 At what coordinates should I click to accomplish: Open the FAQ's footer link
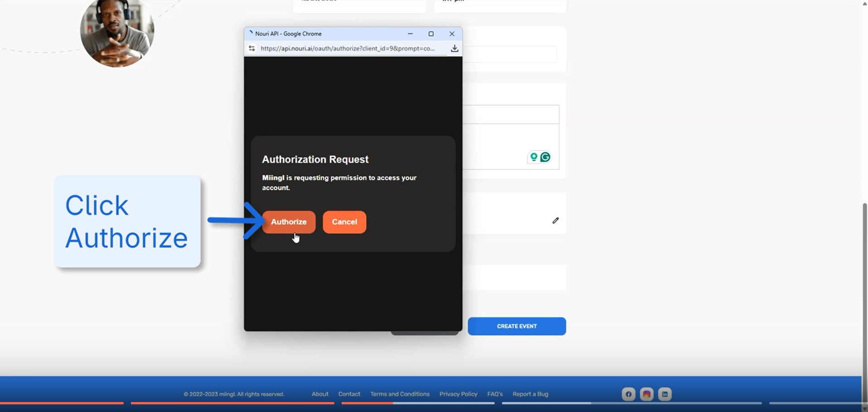495,394
